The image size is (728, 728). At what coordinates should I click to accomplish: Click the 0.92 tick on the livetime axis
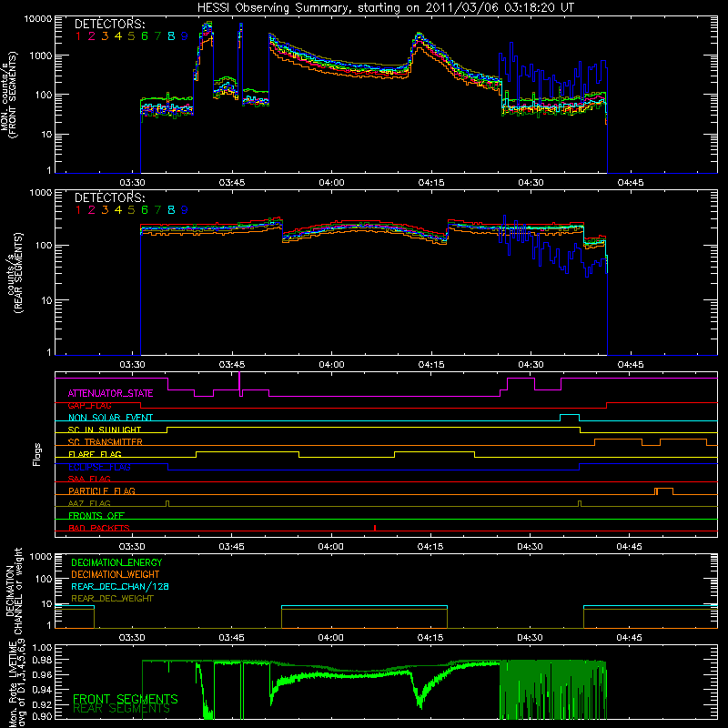tap(42, 704)
